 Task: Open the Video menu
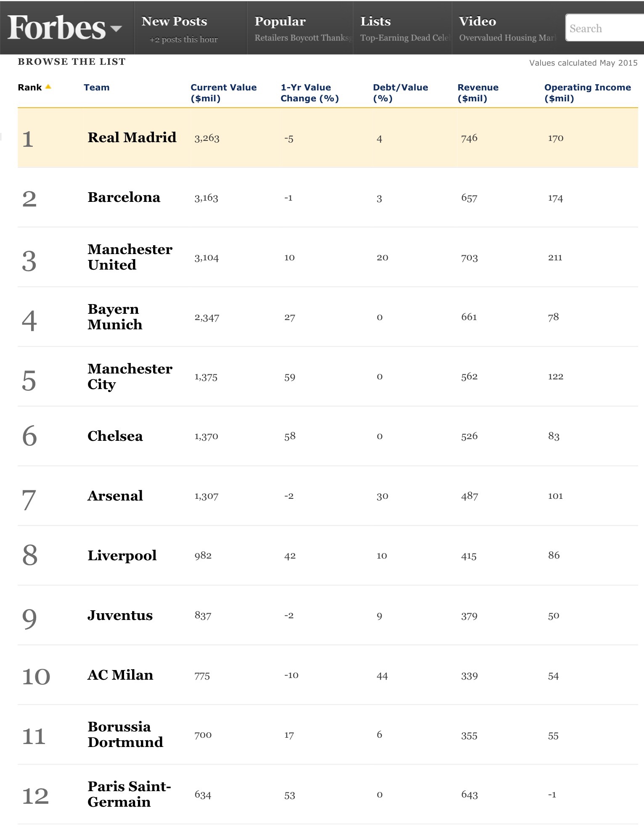pos(477,21)
